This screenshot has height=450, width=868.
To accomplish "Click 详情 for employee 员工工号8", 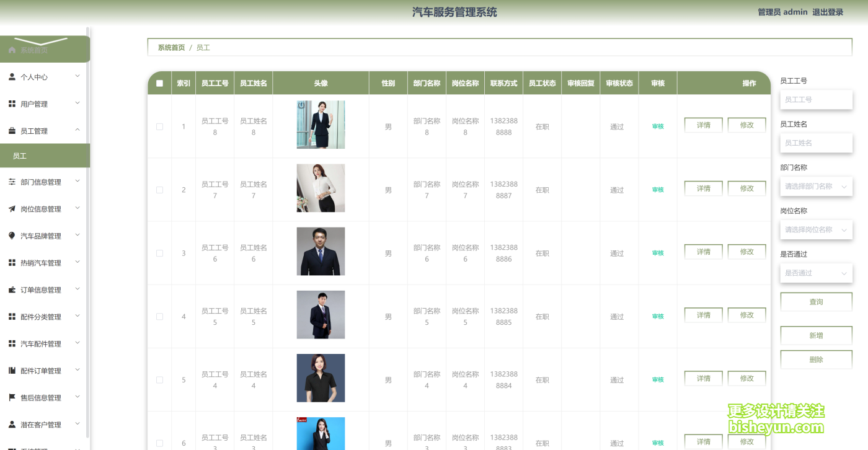I will (703, 125).
